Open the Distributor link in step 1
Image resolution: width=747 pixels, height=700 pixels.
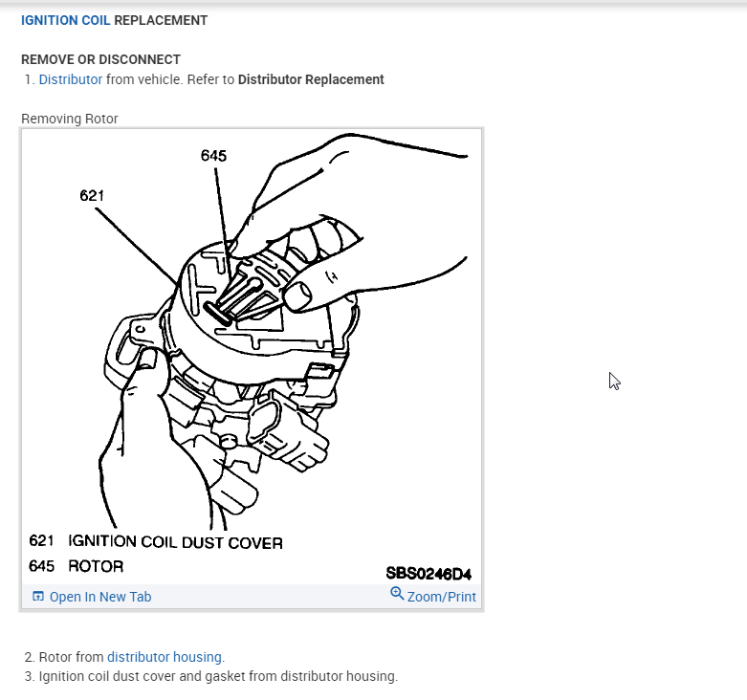[x=71, y=79]
